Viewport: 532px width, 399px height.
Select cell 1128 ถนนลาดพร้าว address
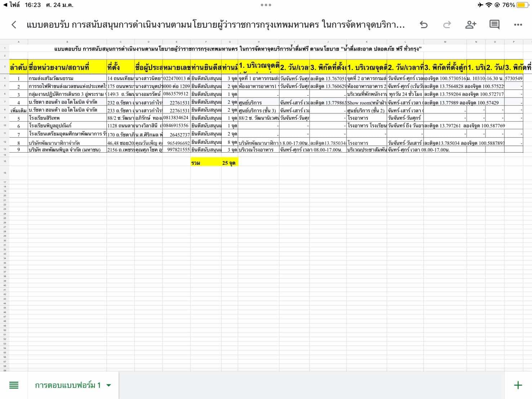tap(120, 126)
